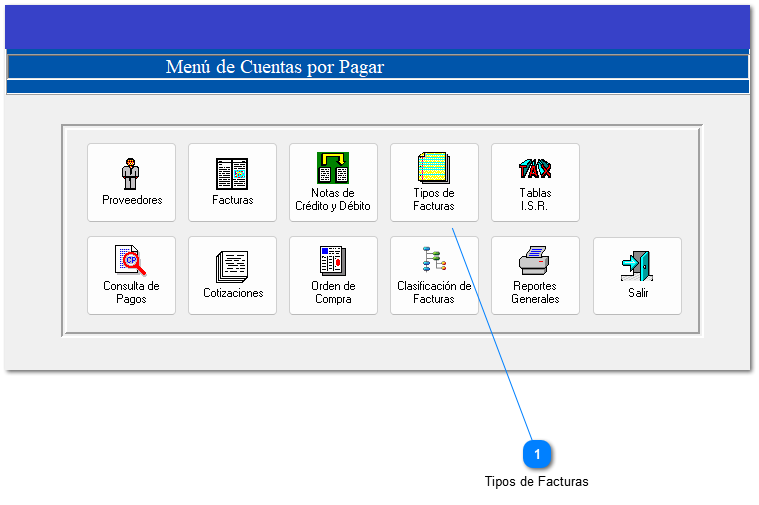
Task: Open the Proveedores module
Action: [x=131, y=183]
